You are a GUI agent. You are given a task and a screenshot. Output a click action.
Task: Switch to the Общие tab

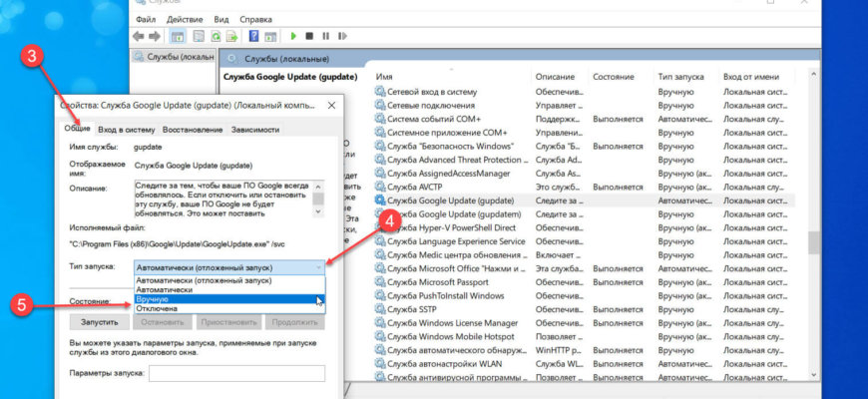tap(77, 129)
